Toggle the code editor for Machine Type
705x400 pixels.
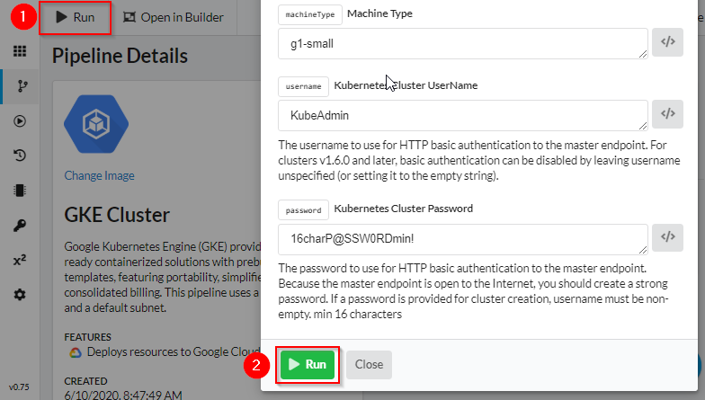coord(668,42)
